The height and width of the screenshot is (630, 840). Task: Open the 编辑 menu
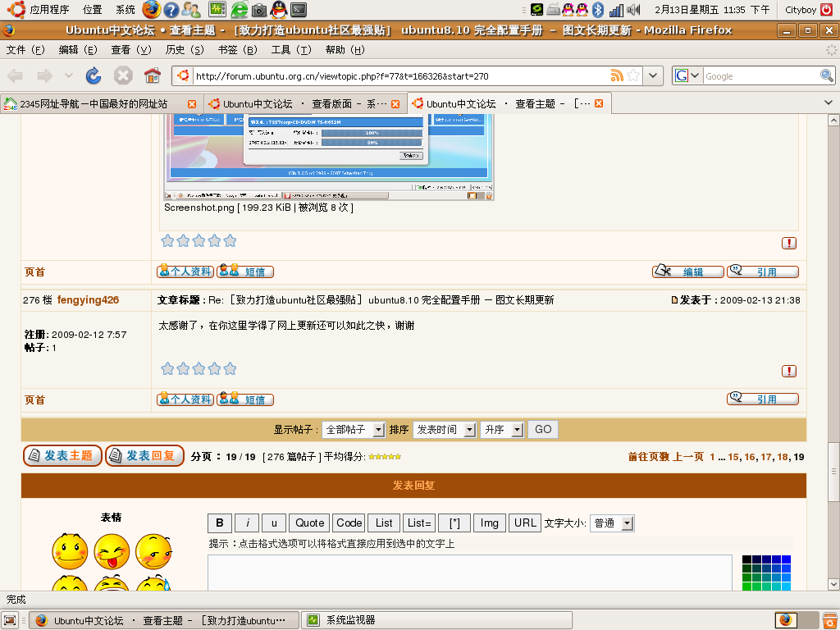pyautogui.click(x=78, y=50)
